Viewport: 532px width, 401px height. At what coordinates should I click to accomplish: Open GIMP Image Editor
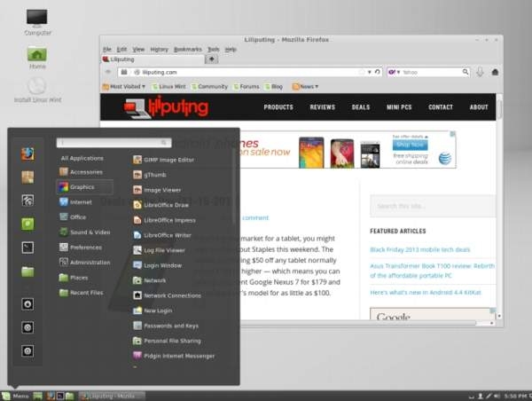click(163, 160)
